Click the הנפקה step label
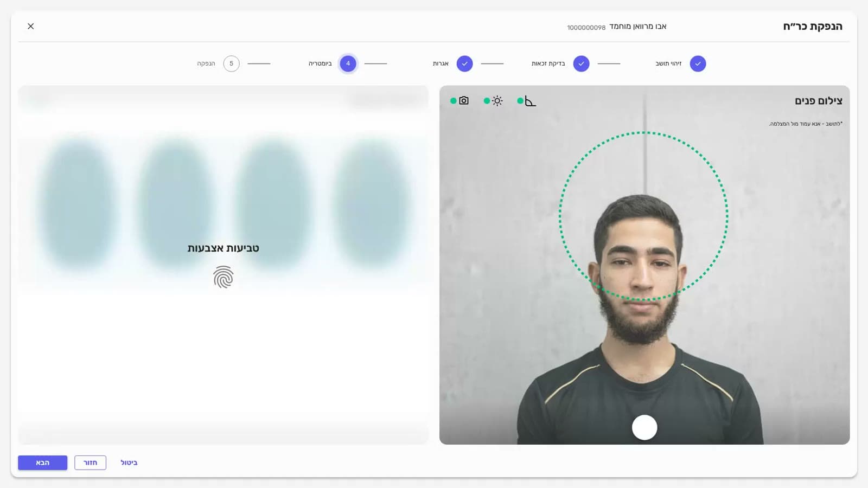The width and height of the screenshot is (868, 488). click(206, 63)
